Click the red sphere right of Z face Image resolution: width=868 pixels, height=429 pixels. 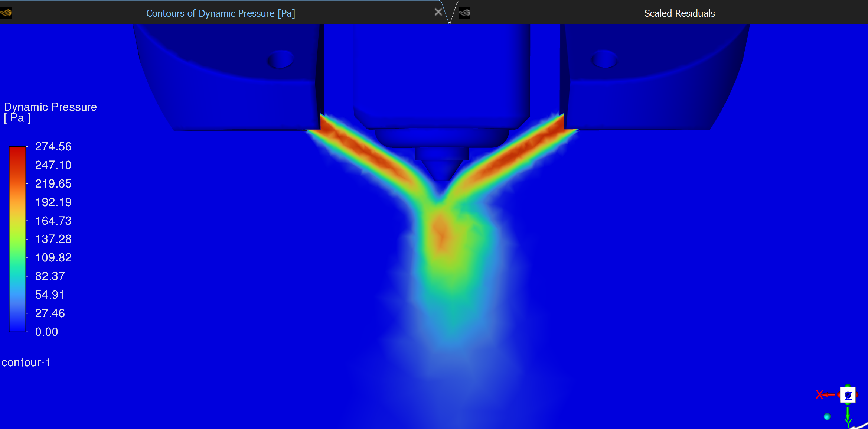[857, 394]
